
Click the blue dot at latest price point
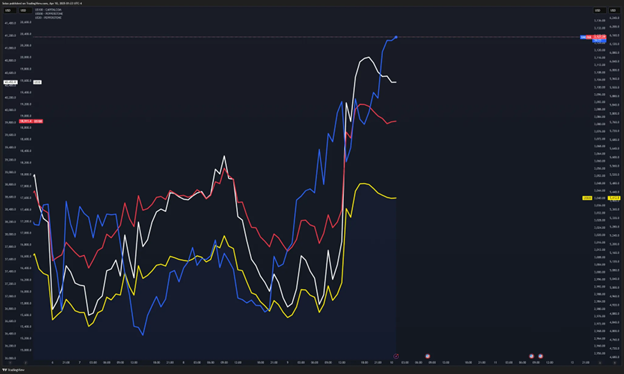pyautogui.click(x=396, y=37)
